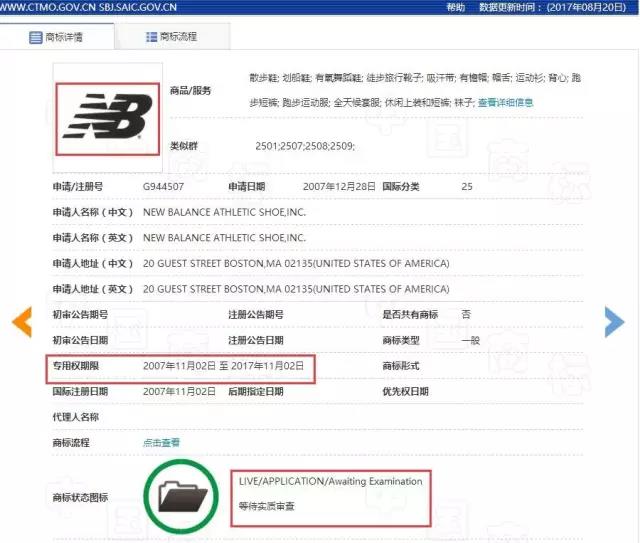Viewport: 640px width, 543px height.
Task: Click the green circled folder status icon
Action: pos(183,494)
